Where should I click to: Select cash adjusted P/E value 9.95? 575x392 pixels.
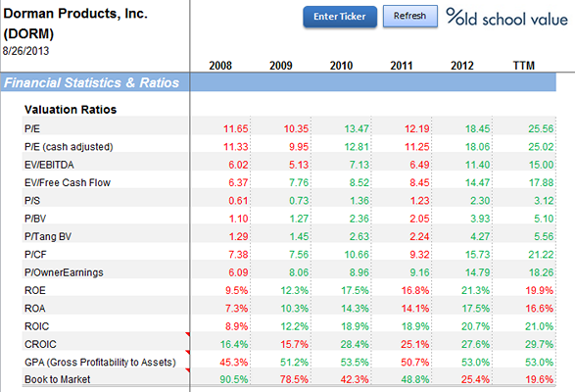click(x=299, y=147)
